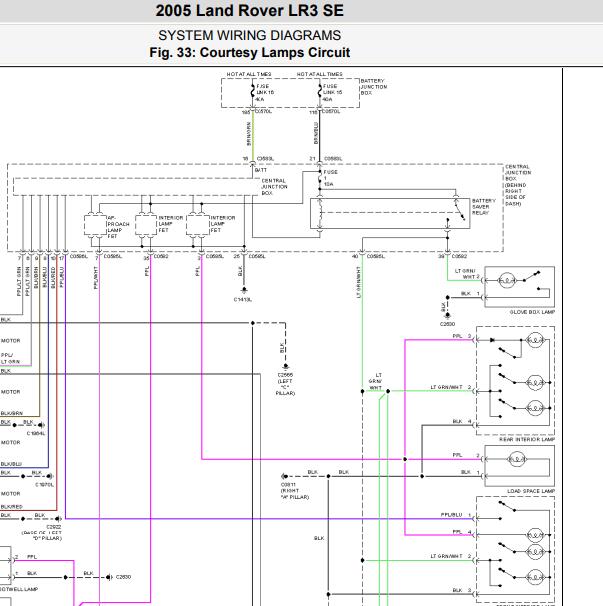Click the 'LT GRN/WHT 2' label at Glove Box Lamp

tap(467, 274)
